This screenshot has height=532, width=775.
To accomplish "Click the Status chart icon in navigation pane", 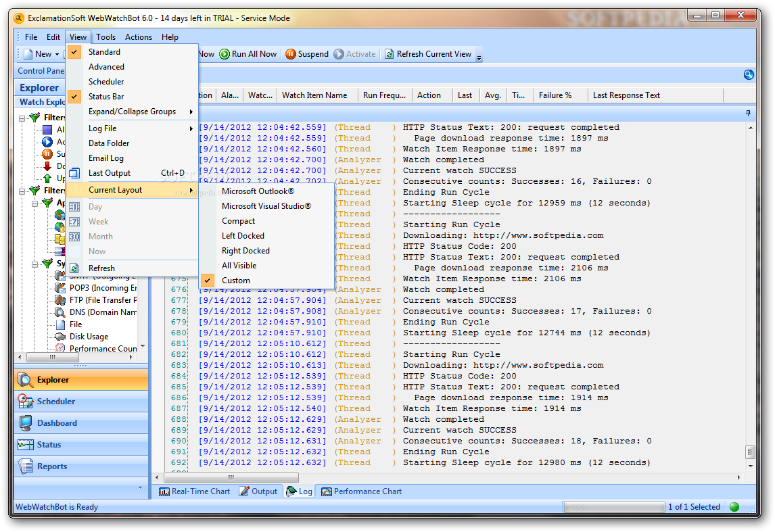I will pos(25,445).
